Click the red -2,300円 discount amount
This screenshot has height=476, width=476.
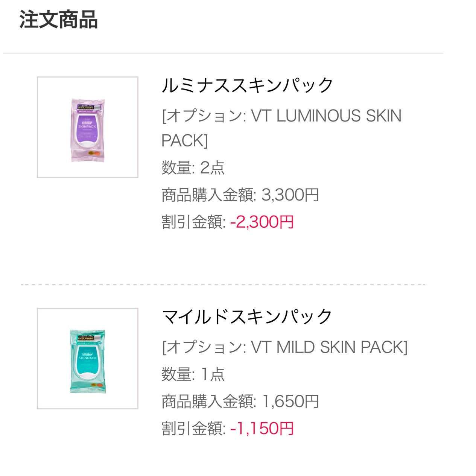click(262, 222)
